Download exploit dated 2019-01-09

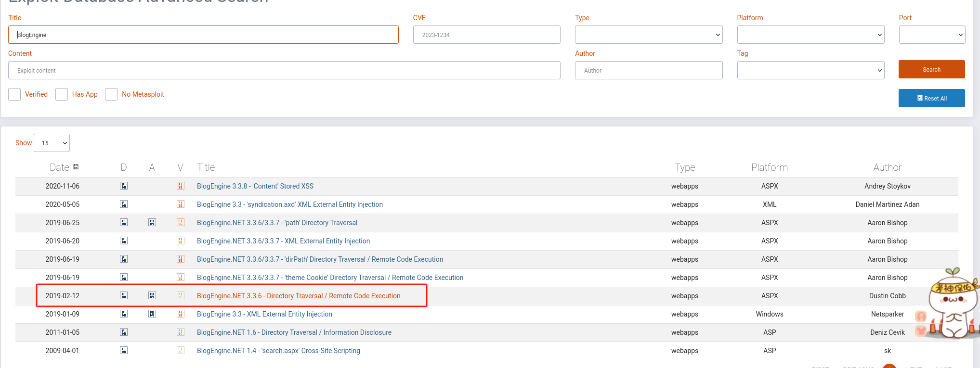[124, 314]
